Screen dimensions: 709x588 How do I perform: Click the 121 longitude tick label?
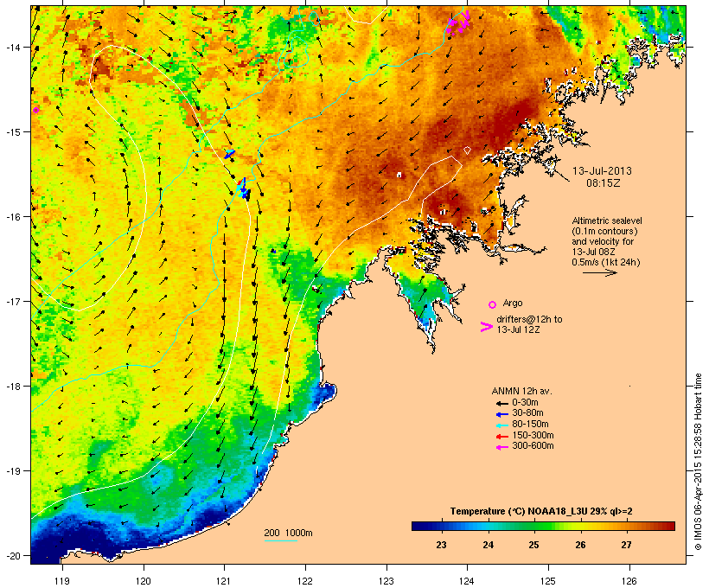coord(224,581)
